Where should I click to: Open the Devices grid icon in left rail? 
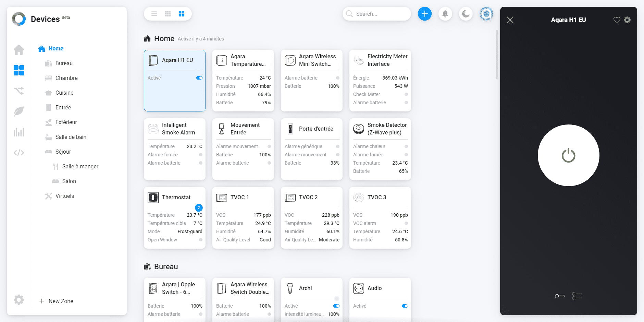point(19,70)
